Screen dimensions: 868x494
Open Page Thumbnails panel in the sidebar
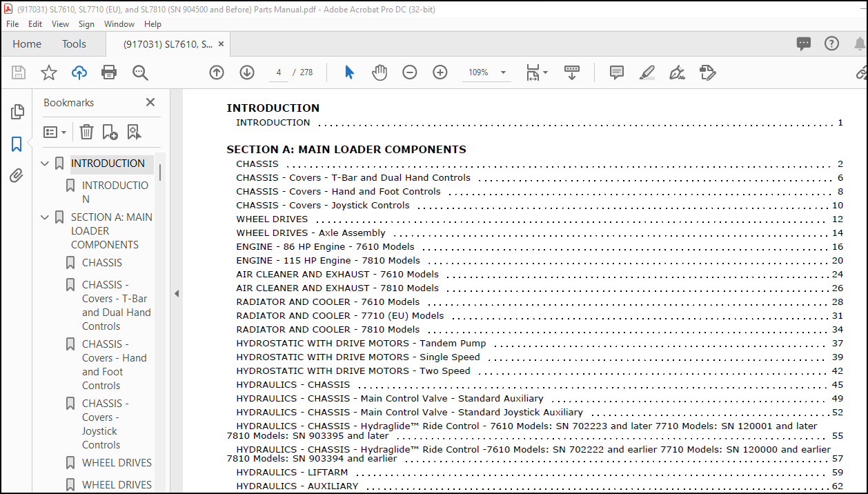point(17,112)
